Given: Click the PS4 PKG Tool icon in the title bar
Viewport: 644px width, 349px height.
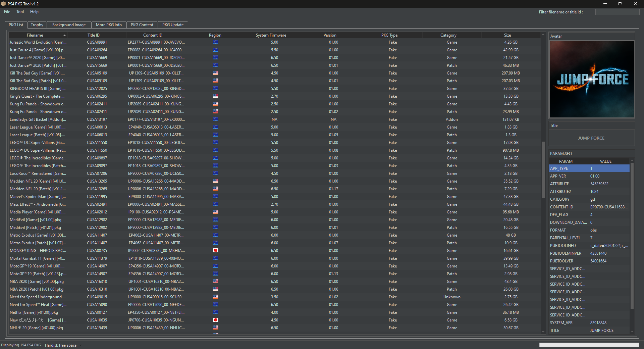Looking at the screenshot, I should 3,4.
